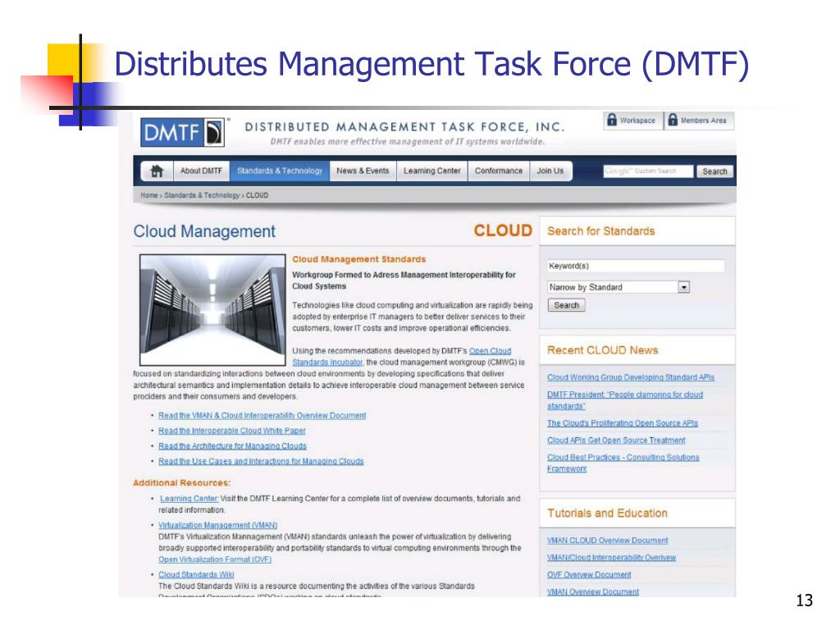
Task: Click the Workspace lock icon
Action: (612, 120)
